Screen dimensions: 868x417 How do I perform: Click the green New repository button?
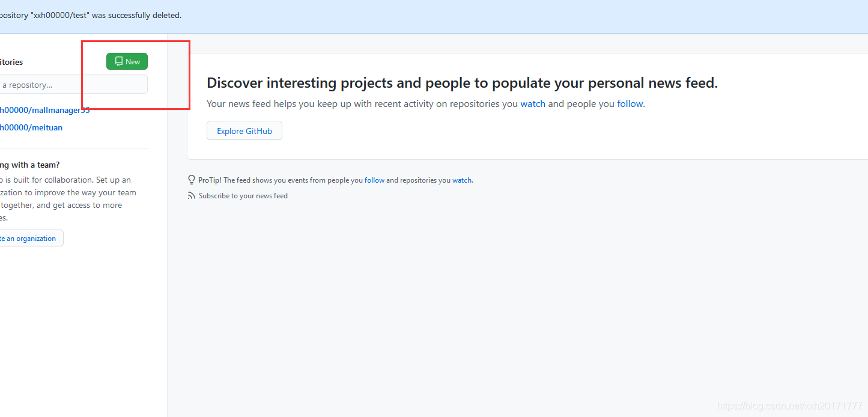(127, 61)
